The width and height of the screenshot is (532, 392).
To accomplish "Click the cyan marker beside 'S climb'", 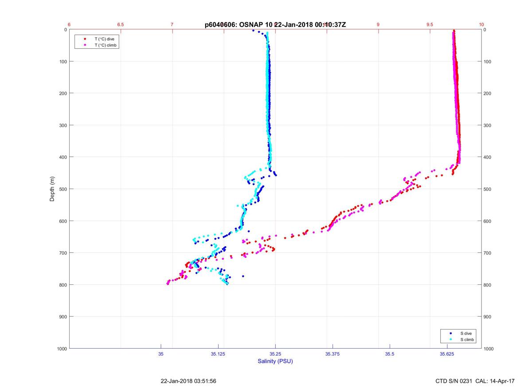I will [x=450, y=339].
